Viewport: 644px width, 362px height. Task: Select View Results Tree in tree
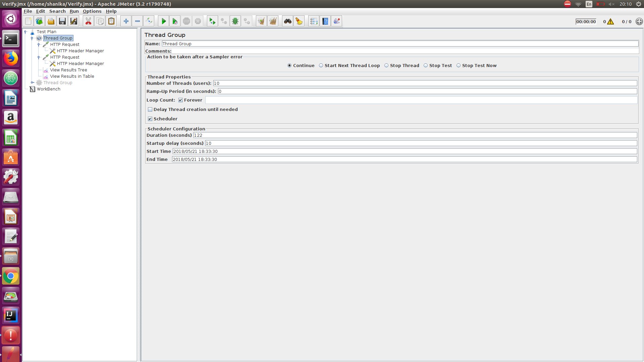[x=68, y=70]
